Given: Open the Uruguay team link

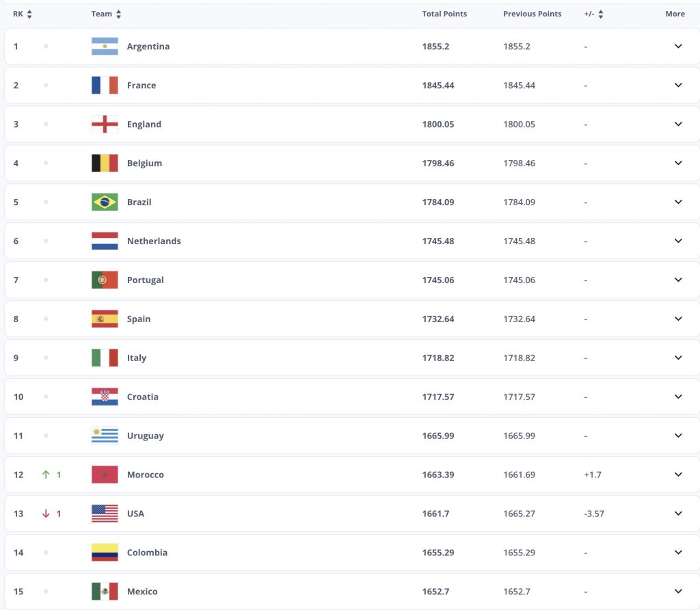Looking at the screenshot, I should coord(145,436).
